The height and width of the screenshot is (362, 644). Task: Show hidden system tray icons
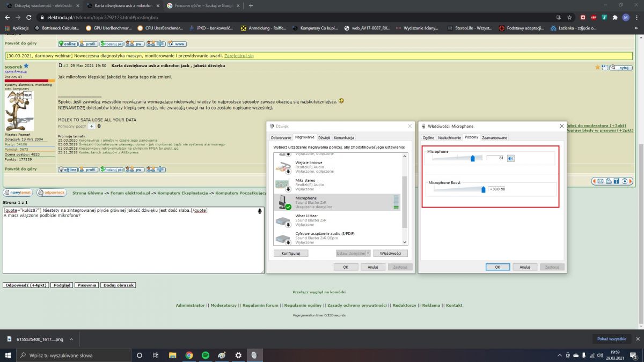point(560,355)
